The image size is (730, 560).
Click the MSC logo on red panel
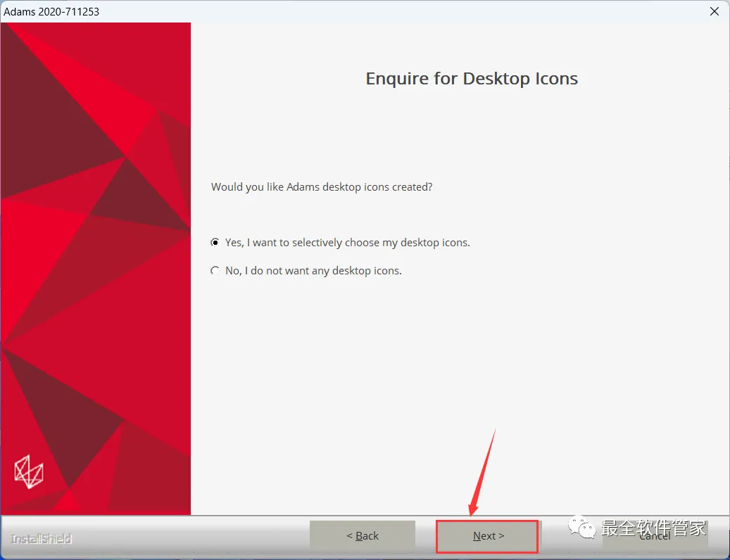pos(29,471)
